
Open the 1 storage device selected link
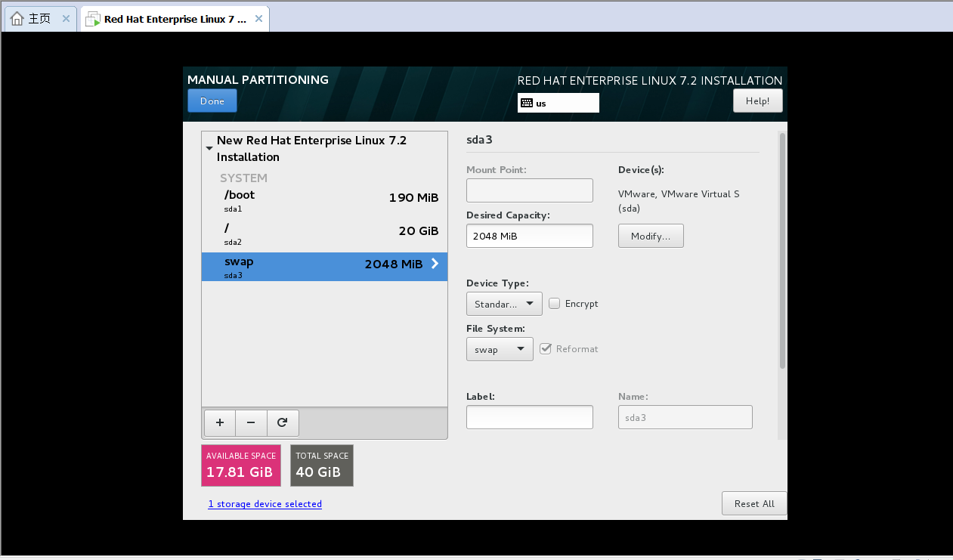pyautogui.click(x=265, y=504)
